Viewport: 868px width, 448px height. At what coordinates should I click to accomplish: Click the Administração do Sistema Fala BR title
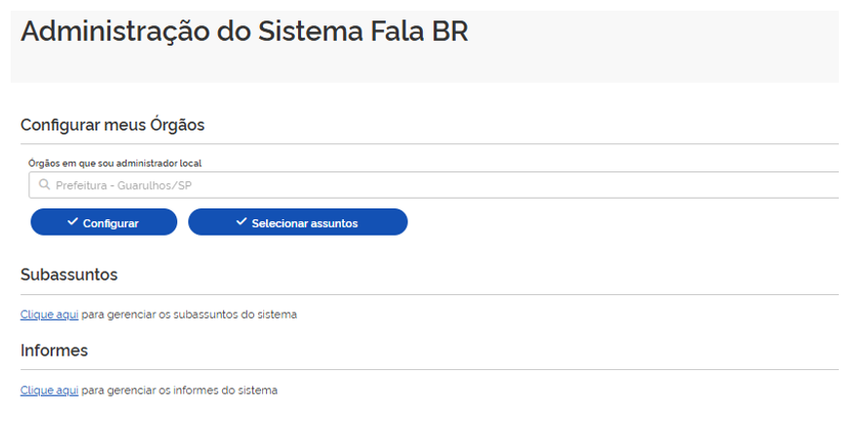245,31
